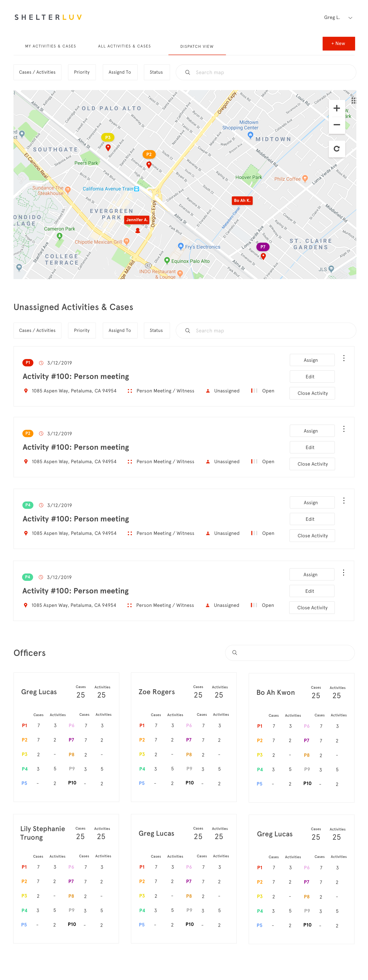Refresh the map view
The width and height of the screenshot is (368, 980).
336,149
